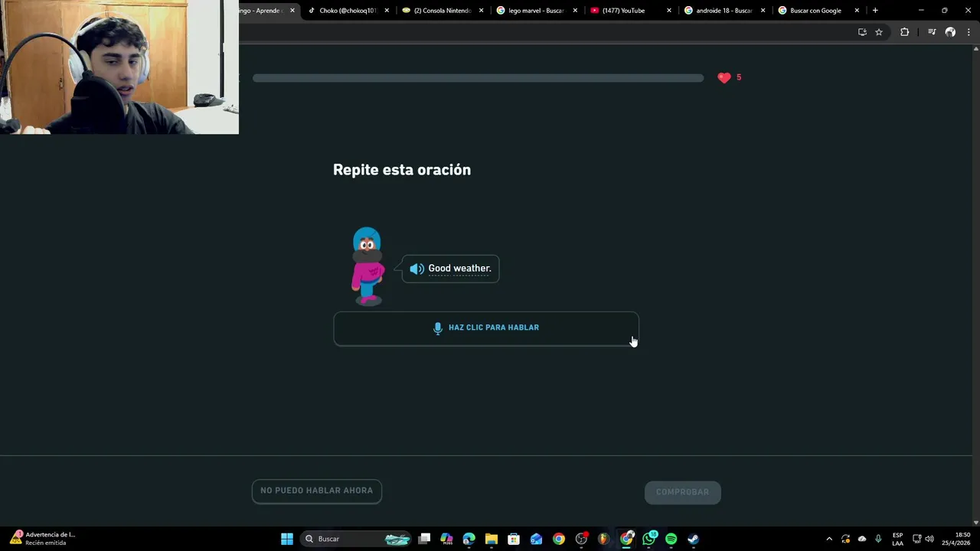Close the lego marvel tab
980x551 pixels.
[575, 11]
